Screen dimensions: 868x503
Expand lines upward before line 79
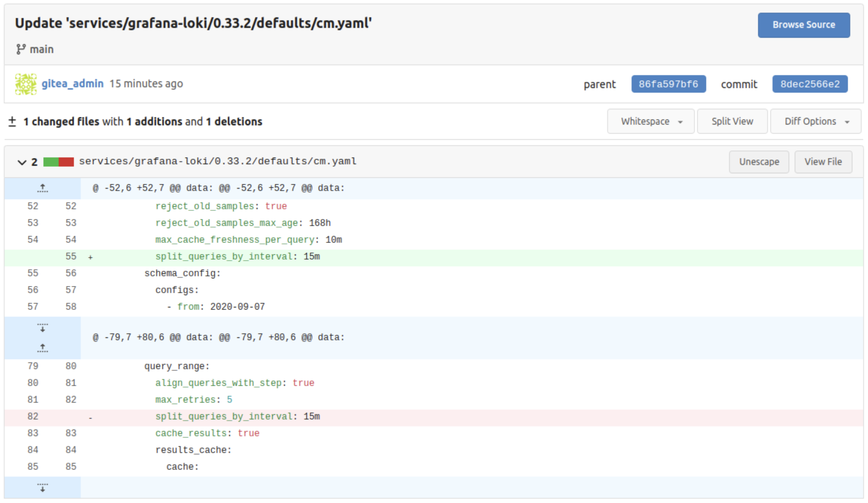tap(43, 349)
